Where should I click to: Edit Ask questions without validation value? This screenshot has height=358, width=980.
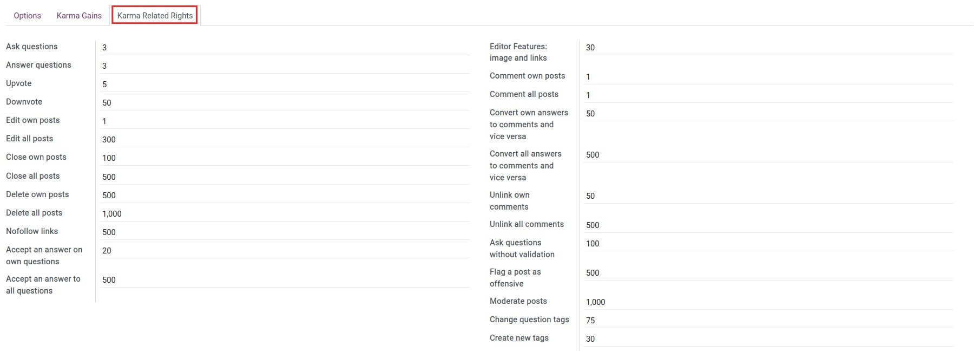pyautogui.click(x=768, y=244)
